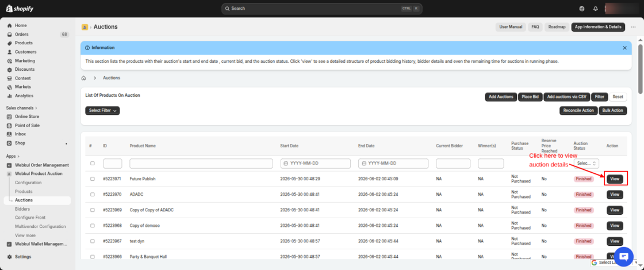Expand the Sales channels section
Screen dimensions: 644x270
tap(22, 108)
